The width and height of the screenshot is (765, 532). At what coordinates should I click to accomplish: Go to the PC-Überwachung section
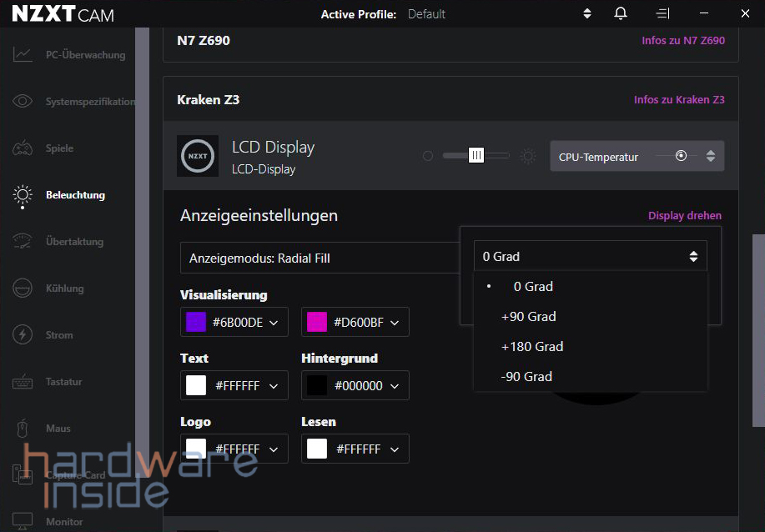(85, 55)
